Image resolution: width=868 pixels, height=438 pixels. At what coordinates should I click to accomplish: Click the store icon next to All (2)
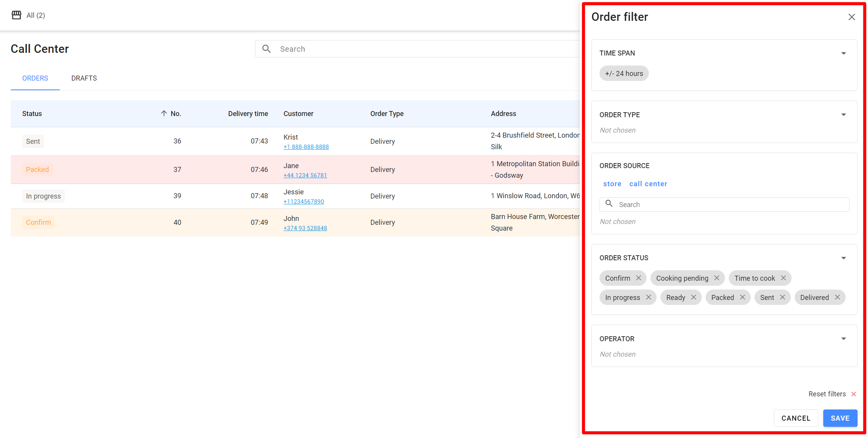point(16,15)
